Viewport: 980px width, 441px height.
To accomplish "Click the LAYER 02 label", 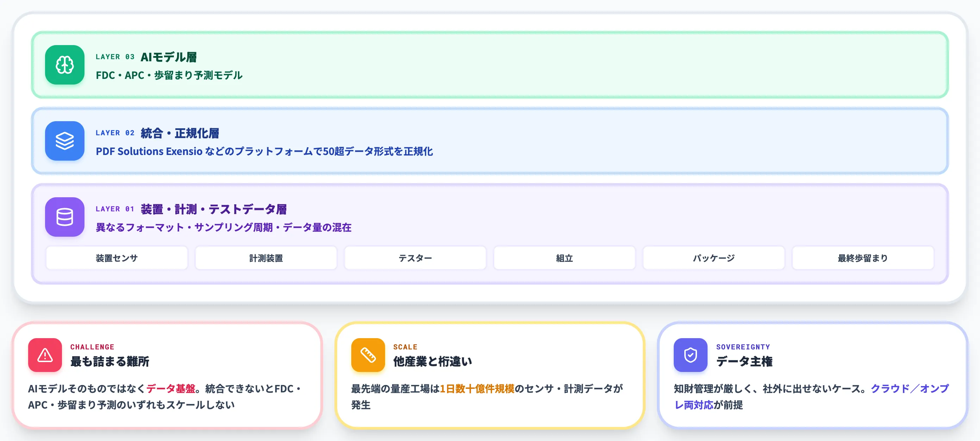I will (x=115, y=133).
